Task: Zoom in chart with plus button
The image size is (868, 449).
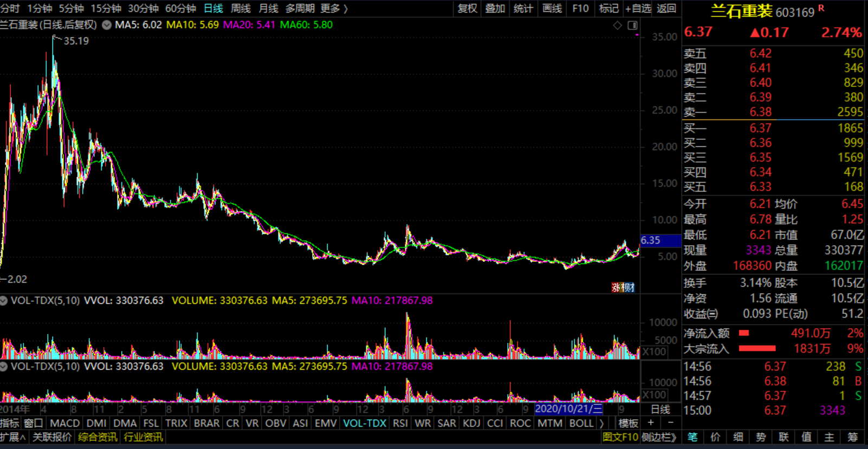Action: (x=651, y=423)
